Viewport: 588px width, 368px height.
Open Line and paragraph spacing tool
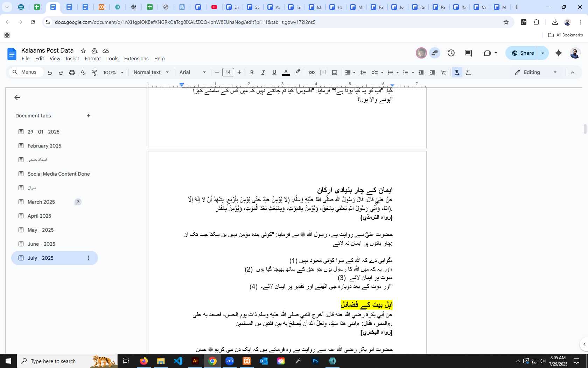point(363,73)
